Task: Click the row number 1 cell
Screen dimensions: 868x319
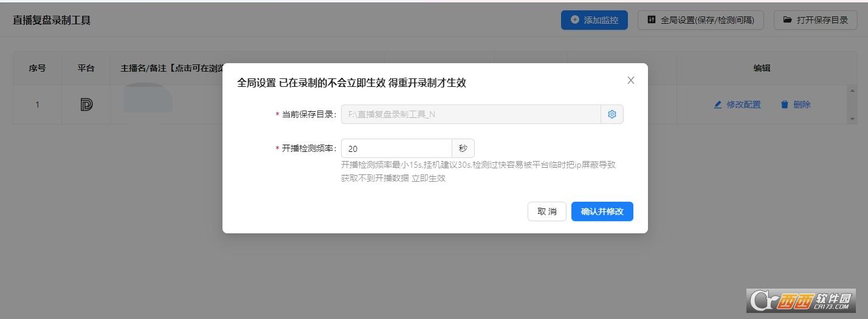Action: pyautogui.click(x=38, y=105)
